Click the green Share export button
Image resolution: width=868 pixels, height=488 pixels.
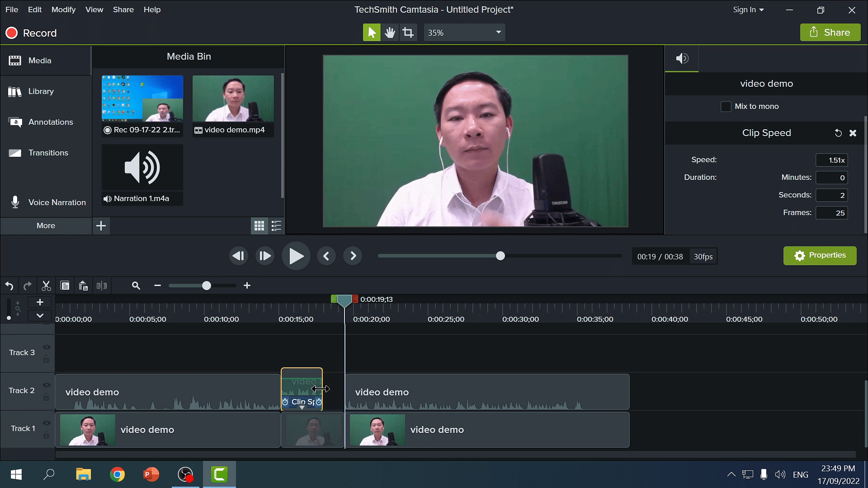[x=830, y=33]
